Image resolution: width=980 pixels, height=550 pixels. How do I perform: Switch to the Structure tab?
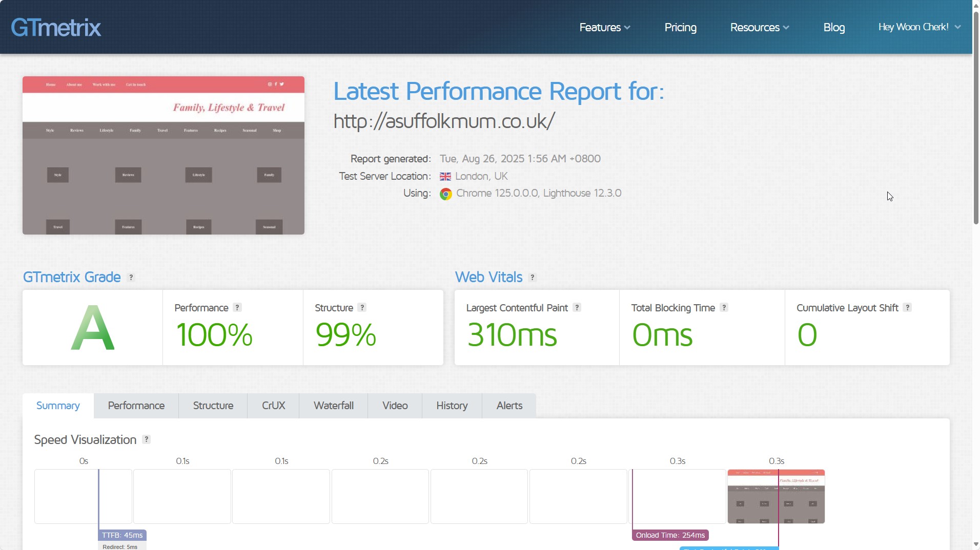(213, 406)
